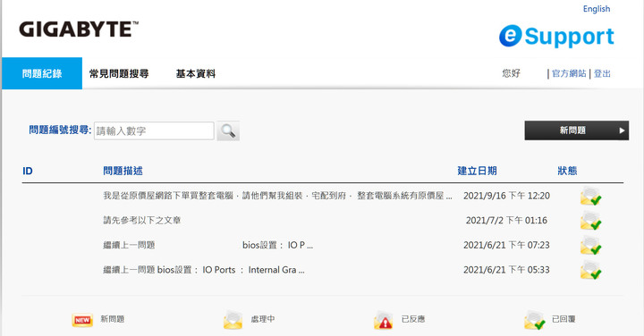
Task: Click the 狀態 column header
Action: click(567, 171)
